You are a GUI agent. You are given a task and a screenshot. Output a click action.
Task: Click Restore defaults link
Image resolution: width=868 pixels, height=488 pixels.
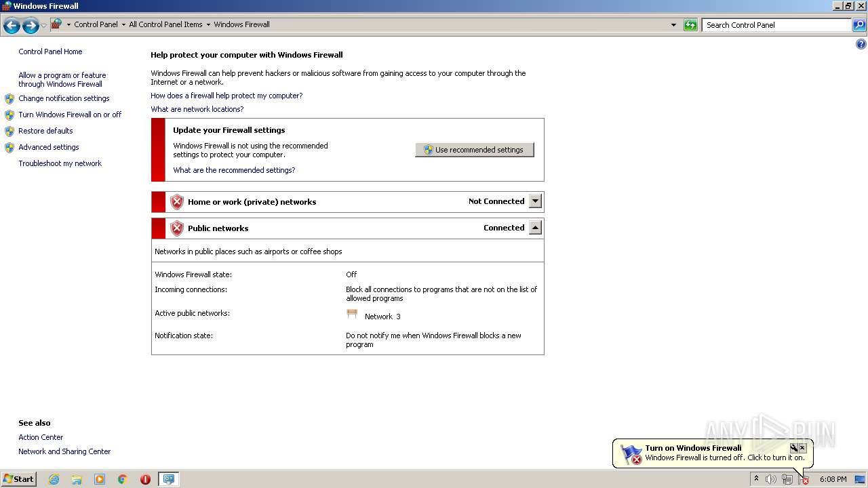45,131
